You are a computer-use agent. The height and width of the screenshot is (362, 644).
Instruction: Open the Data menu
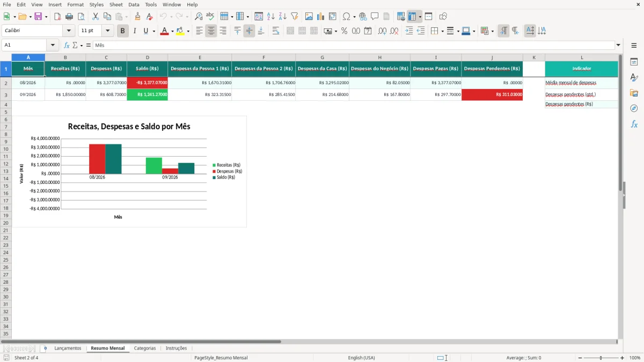[x=134, y=4]
